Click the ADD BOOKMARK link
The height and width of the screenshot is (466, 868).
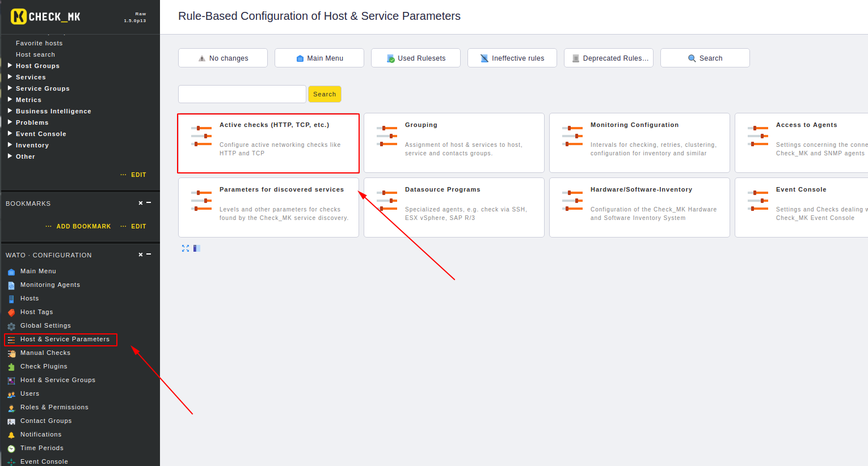83,226
